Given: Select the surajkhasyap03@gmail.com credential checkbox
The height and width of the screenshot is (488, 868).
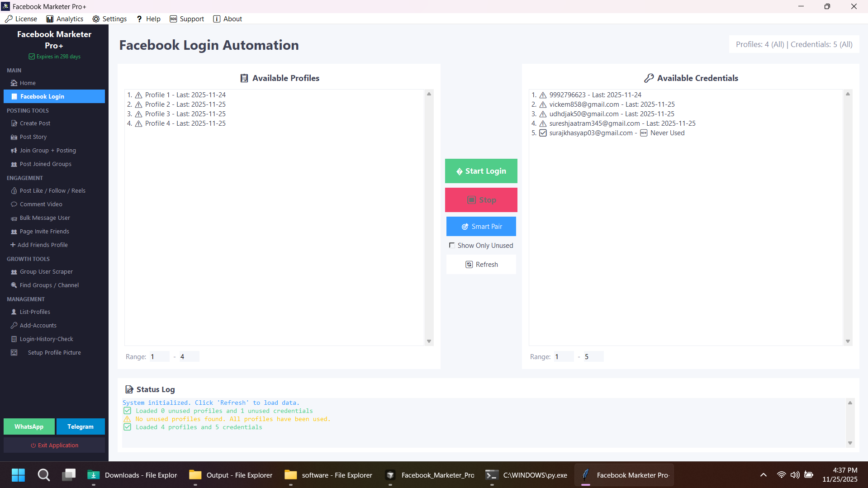Looking at the screenshot, I should [543, 133].
